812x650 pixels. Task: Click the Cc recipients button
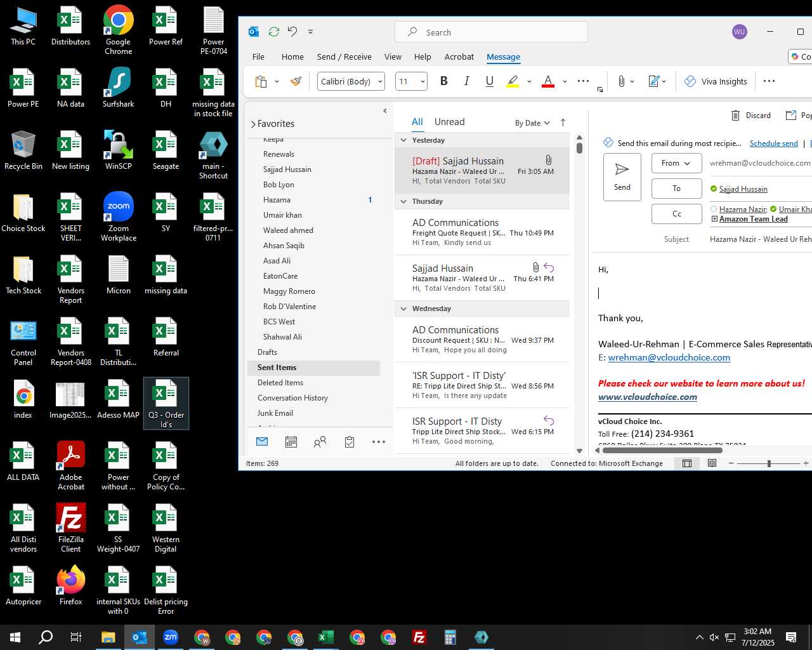[676, 214]
